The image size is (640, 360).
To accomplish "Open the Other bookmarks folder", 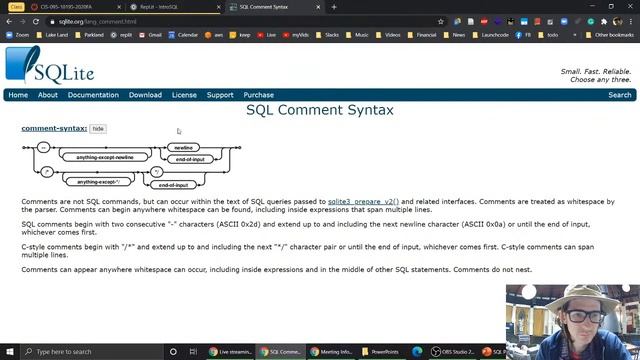I will pos(609,35).
